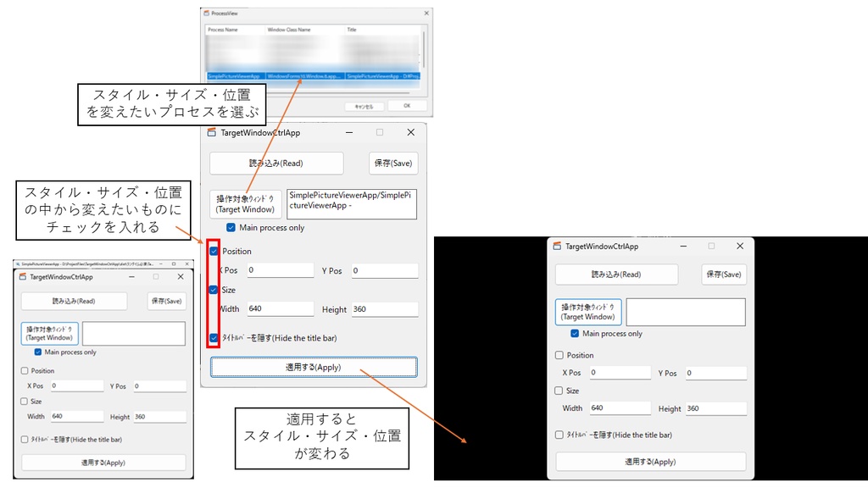The image size is (868, 488).
Task: Enable Size checkbox in left window
Action: tap(24, 401)
